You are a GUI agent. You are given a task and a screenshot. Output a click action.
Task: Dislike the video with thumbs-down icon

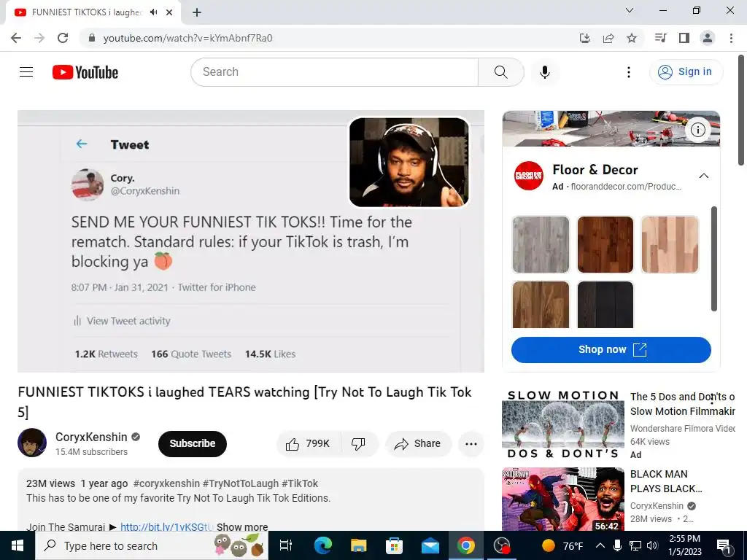coord(359,444)
